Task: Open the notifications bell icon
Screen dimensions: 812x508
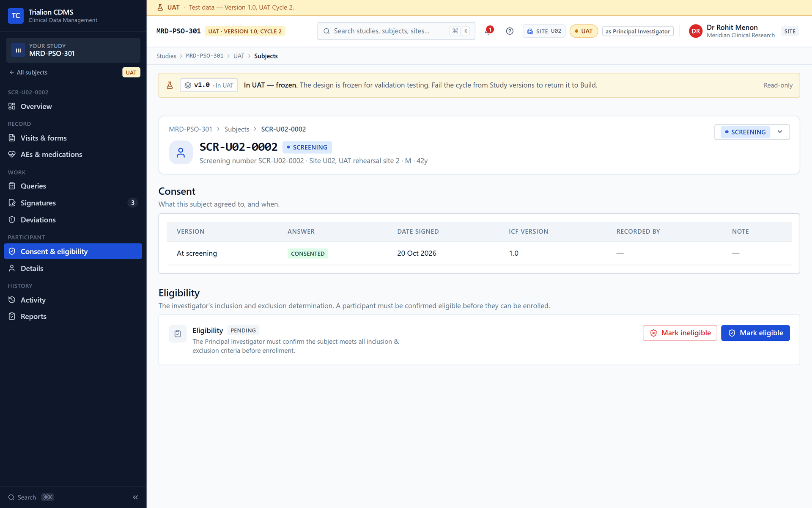Action: pyautogui.click(x=488, y=31)
